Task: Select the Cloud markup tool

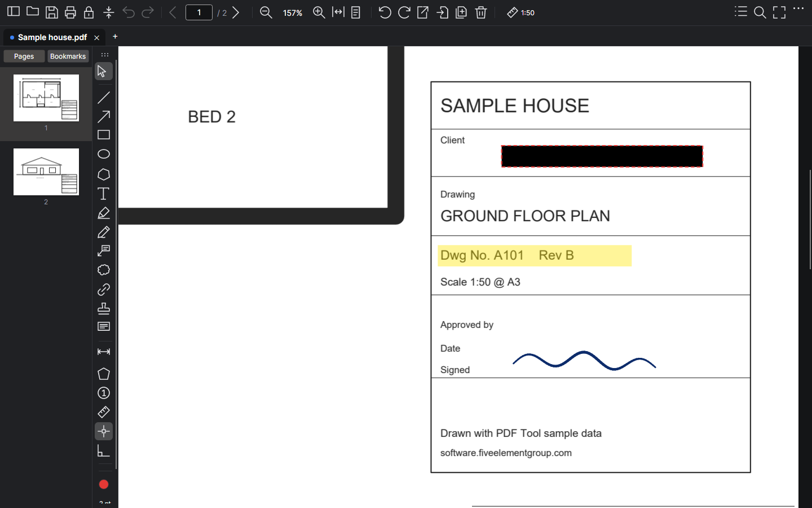Action: pos(104,270)
